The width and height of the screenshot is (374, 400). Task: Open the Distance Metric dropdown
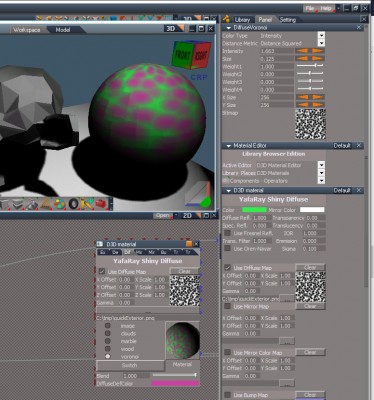point(321,43)
